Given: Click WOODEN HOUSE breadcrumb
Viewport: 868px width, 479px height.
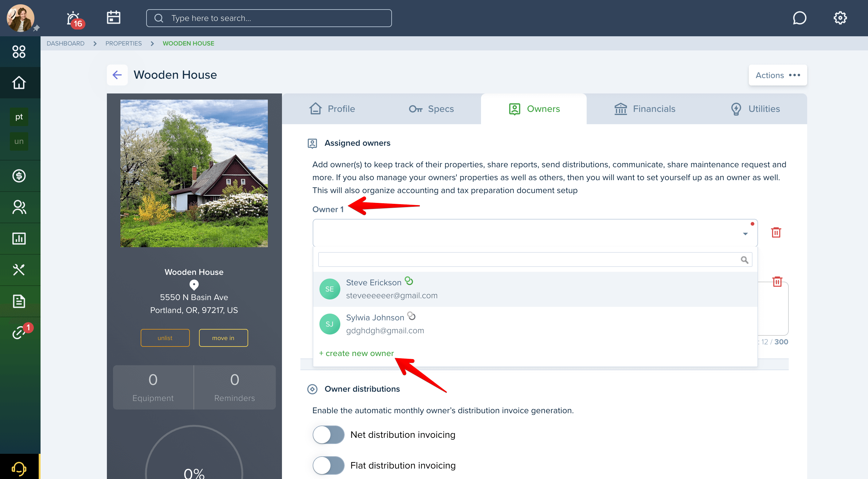Looking at the screenshot, I should click(x=188, y=43).
